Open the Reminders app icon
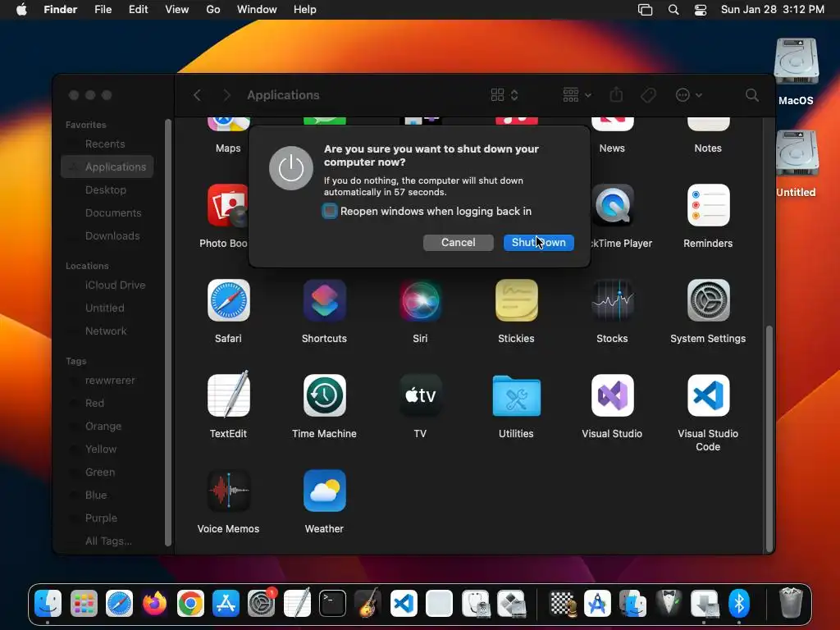Screen dimensions: 840x630 [708, 205]
